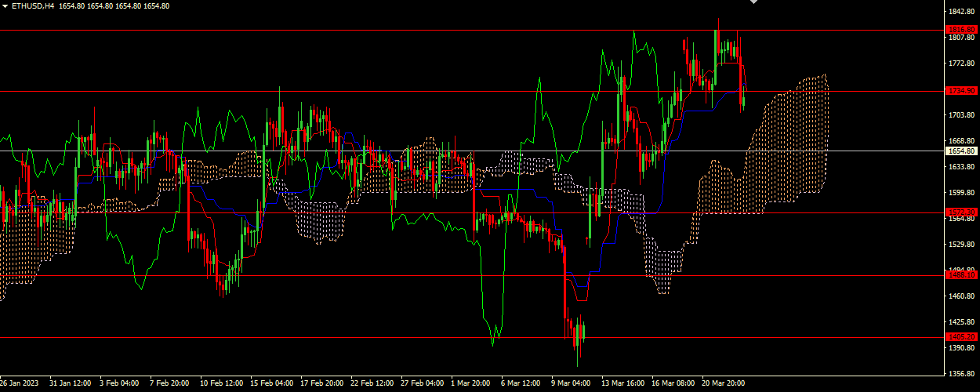The height and width of the screenshot is (392, 980).
Task: Click the 1 Mar 20:00 time label
Action: click(x=471, y=384)
